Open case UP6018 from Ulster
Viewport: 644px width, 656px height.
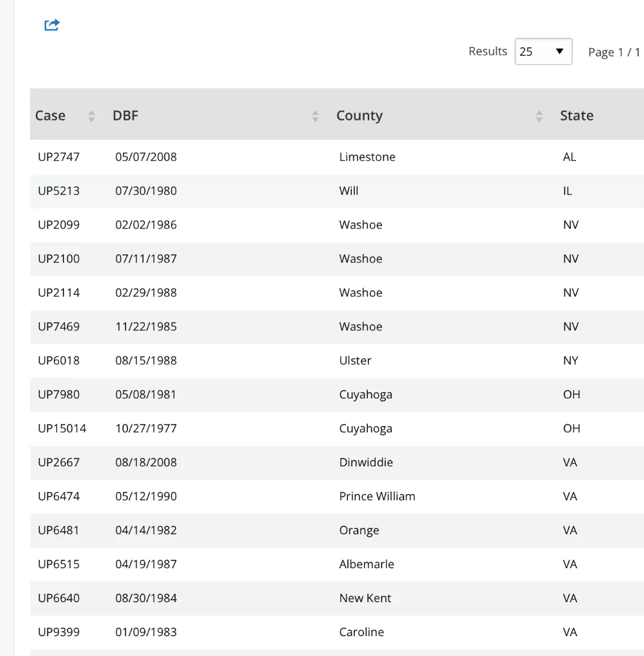point(59,361)
